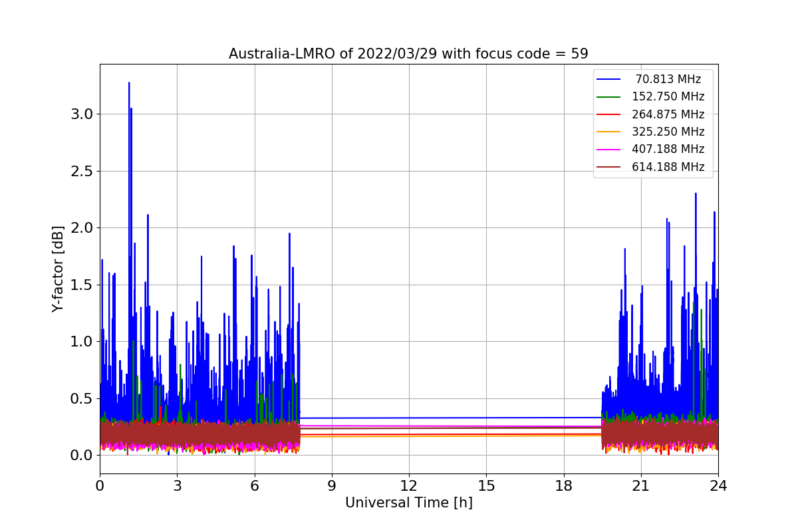
Task: Click the 21 tick label on the time axis
Action: 641,485
